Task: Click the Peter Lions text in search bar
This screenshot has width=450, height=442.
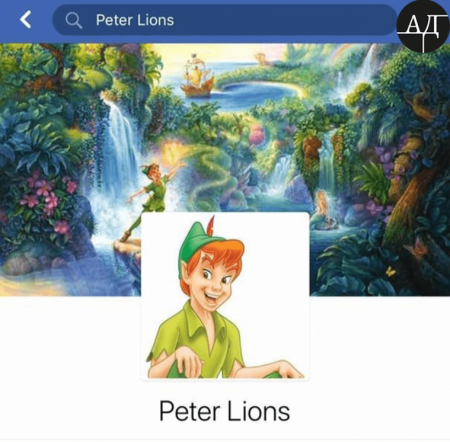Action: coord(135,20)
